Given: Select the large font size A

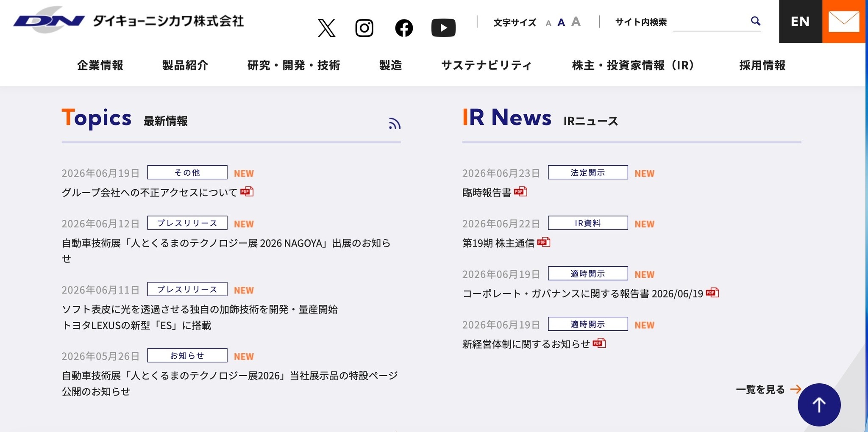Looking at the screenshot, I should (576, 21).
